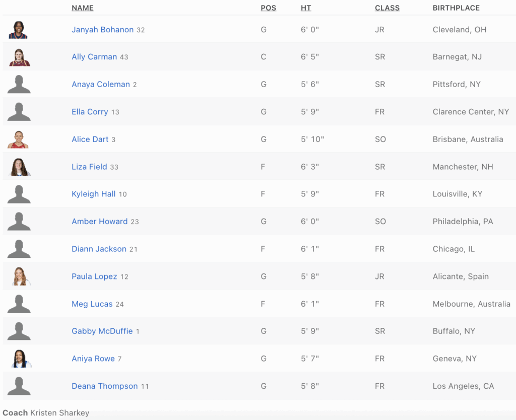Sort roster by CLASS column header
This screenshot has height=420, width=516.
(x=387, y=8)
